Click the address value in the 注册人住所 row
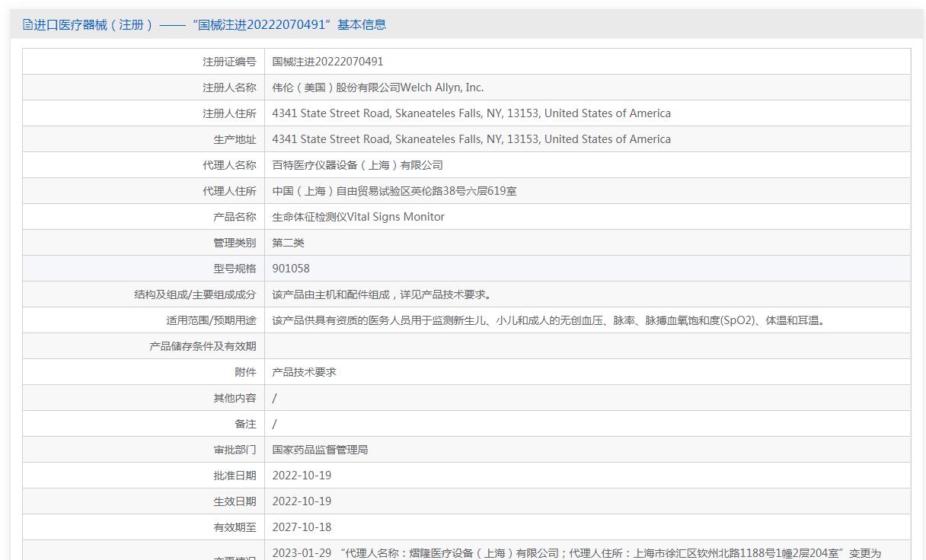 (x=471, y=113)
